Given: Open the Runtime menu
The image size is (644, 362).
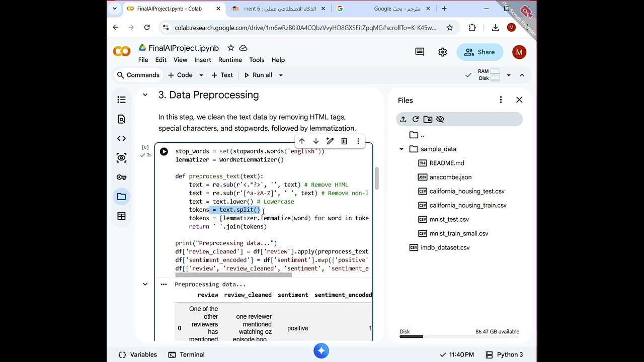Looking at the screenshot, I should [230, 60].
